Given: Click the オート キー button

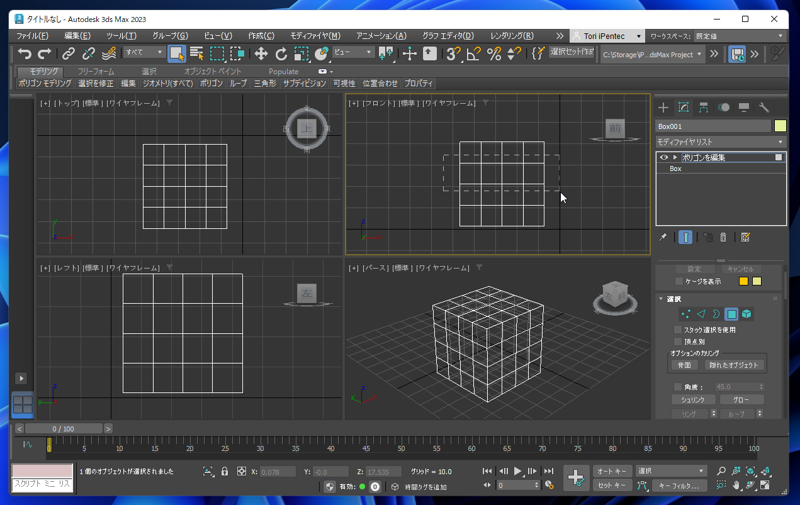Looking at the screenshot, I should pyautogui.click(x=612, y=471).
